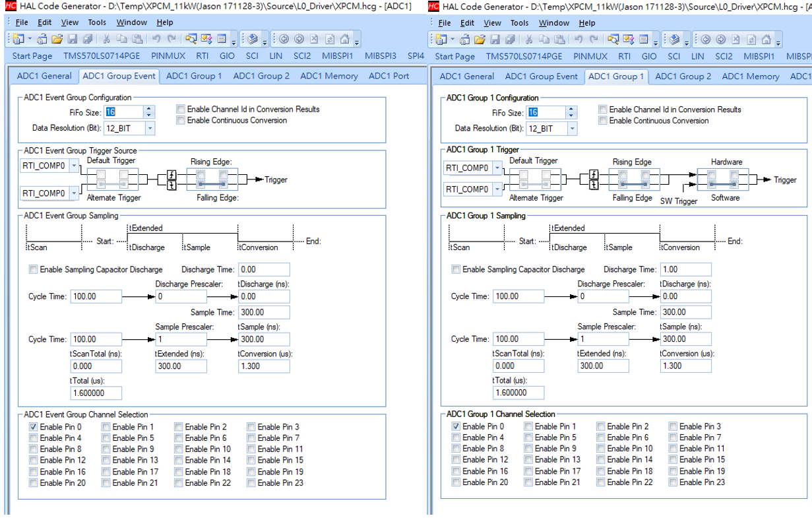Go to Start Page in the right window
Image resolution: width=812 pixels, height=518 pixels.
pos(454,57)
